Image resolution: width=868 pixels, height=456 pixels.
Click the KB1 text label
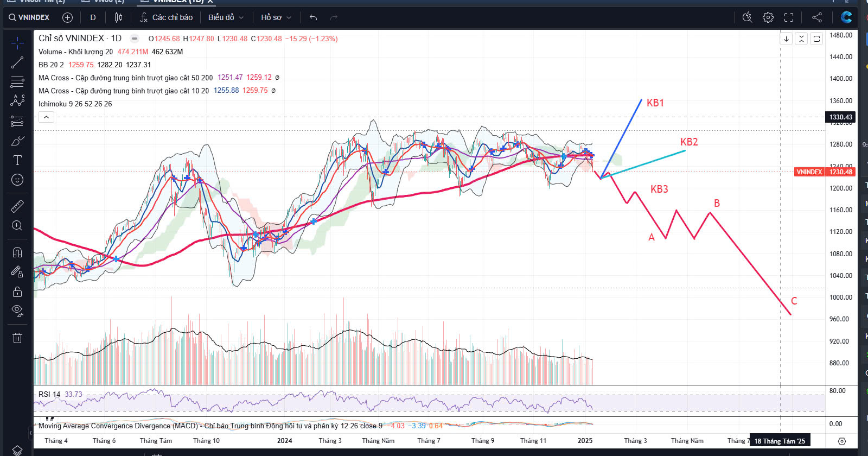click(x=655, y=103)
